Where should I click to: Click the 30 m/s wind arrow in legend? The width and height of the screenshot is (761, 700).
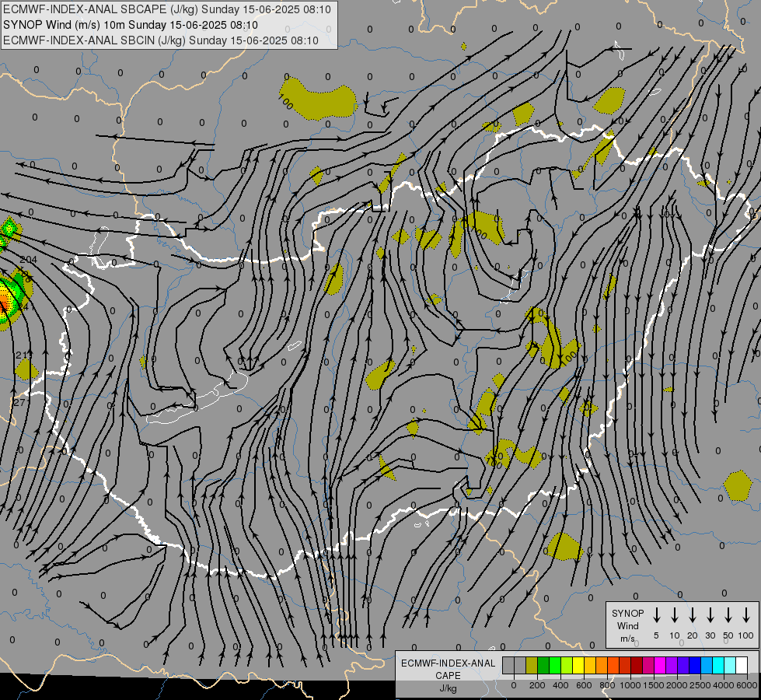(710, 615)
